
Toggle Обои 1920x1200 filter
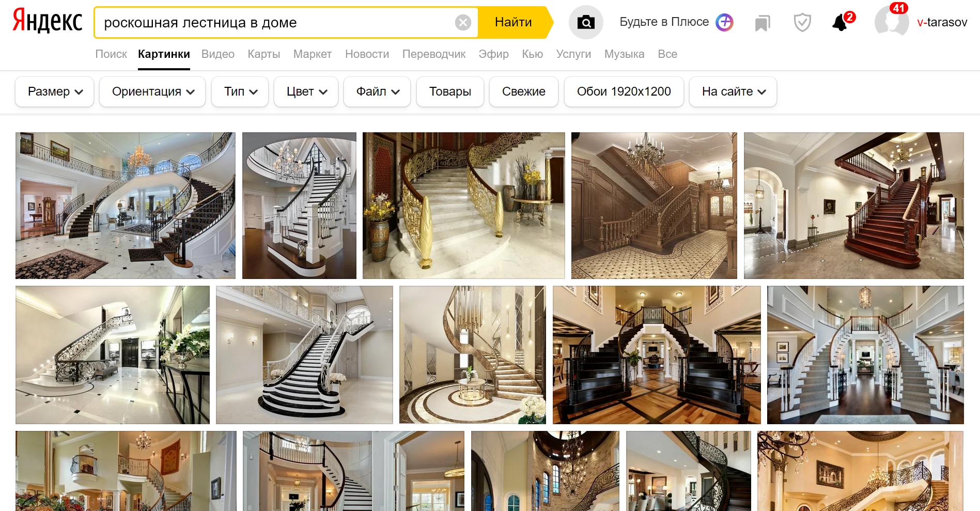(x=624, y=91)
